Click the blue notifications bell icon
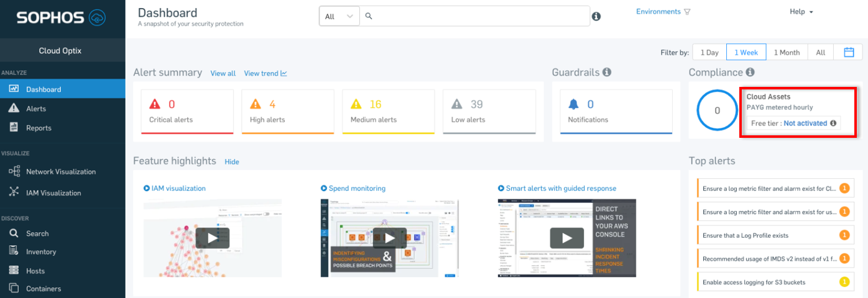Image resolution: width=868 pixels, height=298 pixels. click(574, 104)
